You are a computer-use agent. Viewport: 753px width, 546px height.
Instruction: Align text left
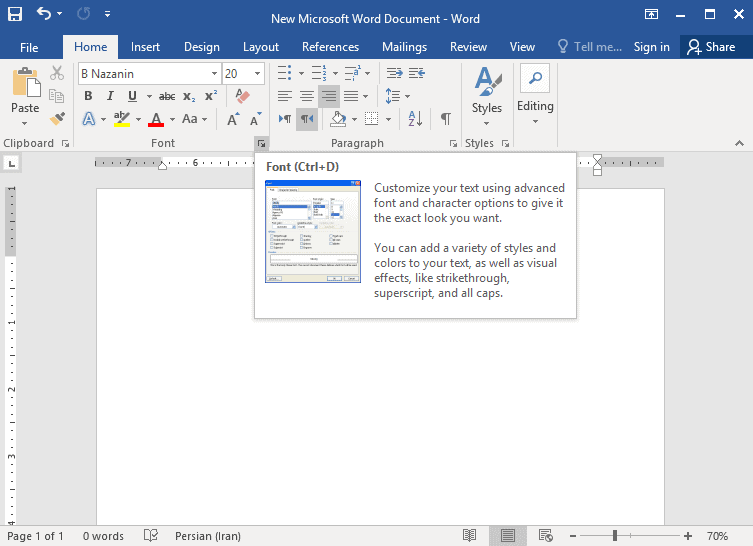[284, 96]
